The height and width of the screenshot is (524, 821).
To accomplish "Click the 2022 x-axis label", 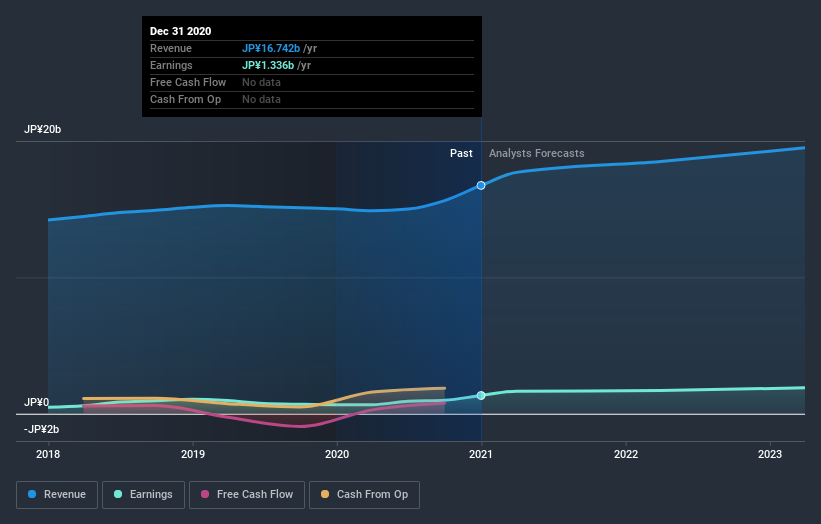I will [626, 454].
